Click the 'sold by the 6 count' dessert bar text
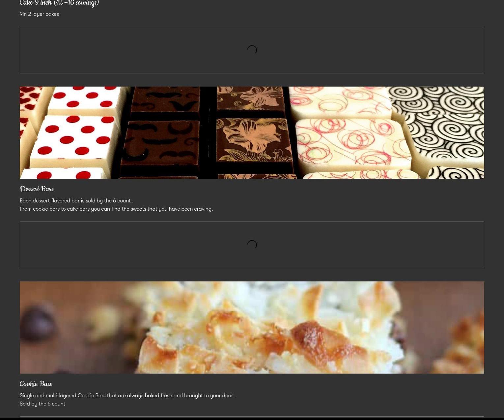 (76, 201)
